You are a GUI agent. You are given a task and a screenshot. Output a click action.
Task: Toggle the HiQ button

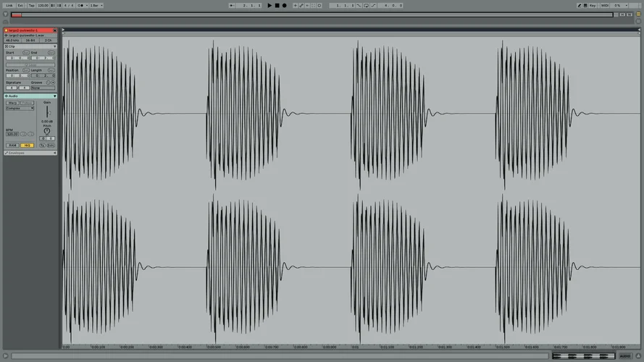point(27,146)
